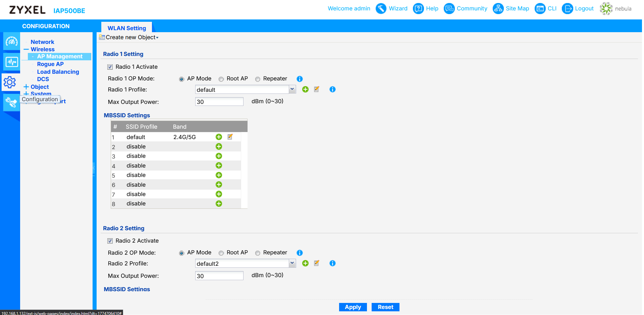
Task: Click the edit icon for Radio 2 Profile
Action: pos(317,263)
